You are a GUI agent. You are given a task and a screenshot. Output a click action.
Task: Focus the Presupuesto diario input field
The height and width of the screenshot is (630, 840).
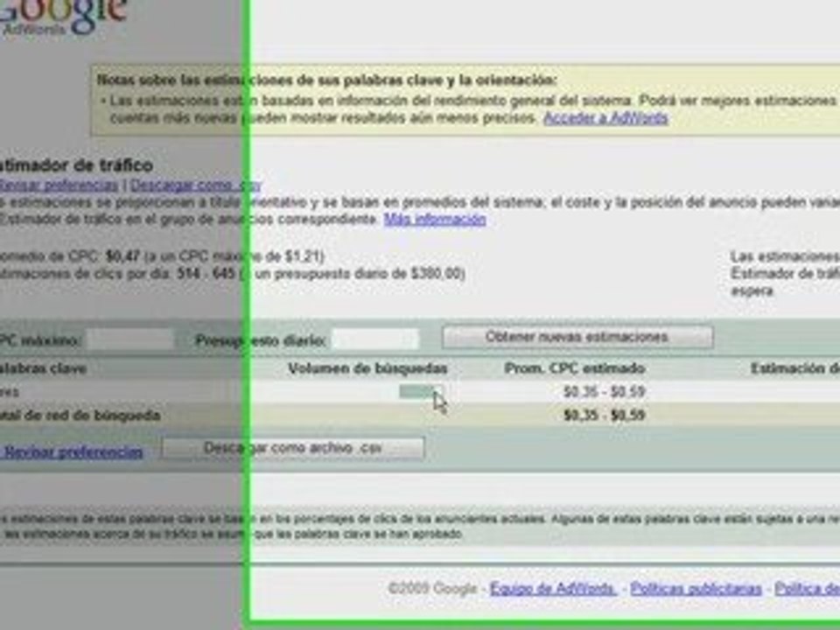(x=375, y=339)
